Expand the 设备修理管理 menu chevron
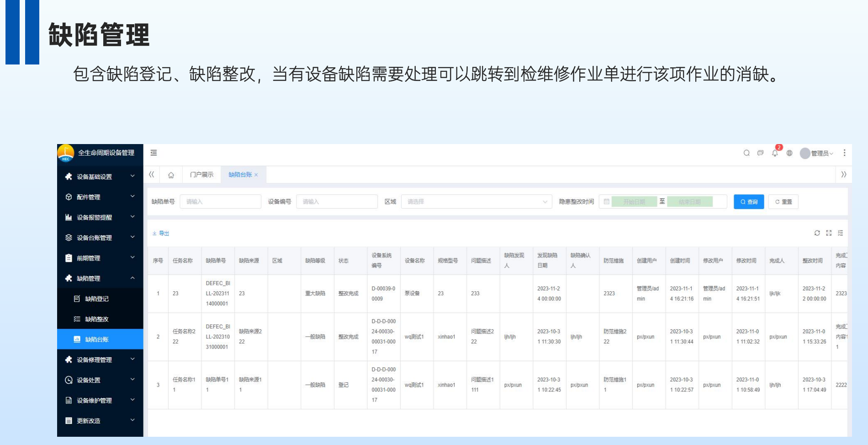 (x=132, y=359)
